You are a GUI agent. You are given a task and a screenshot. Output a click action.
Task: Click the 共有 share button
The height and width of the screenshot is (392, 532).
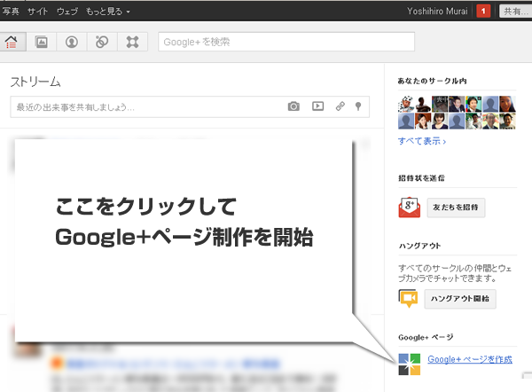[516, 12]
